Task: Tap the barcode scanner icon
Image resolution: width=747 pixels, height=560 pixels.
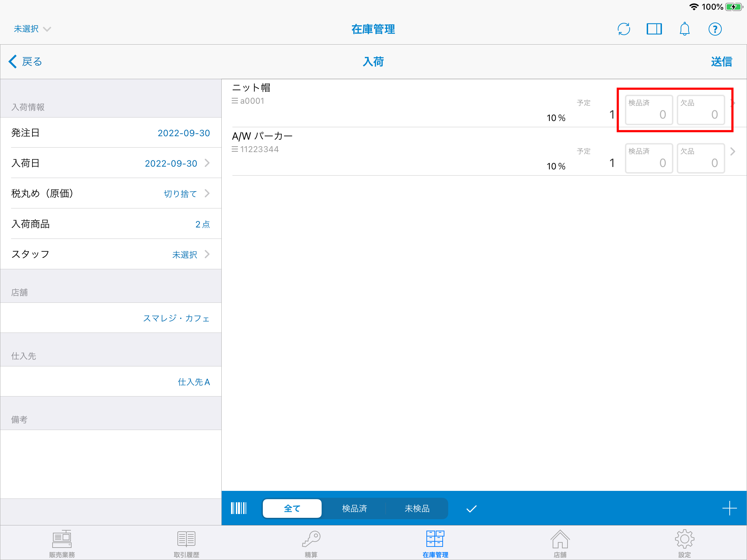Action: click(239, 508)
